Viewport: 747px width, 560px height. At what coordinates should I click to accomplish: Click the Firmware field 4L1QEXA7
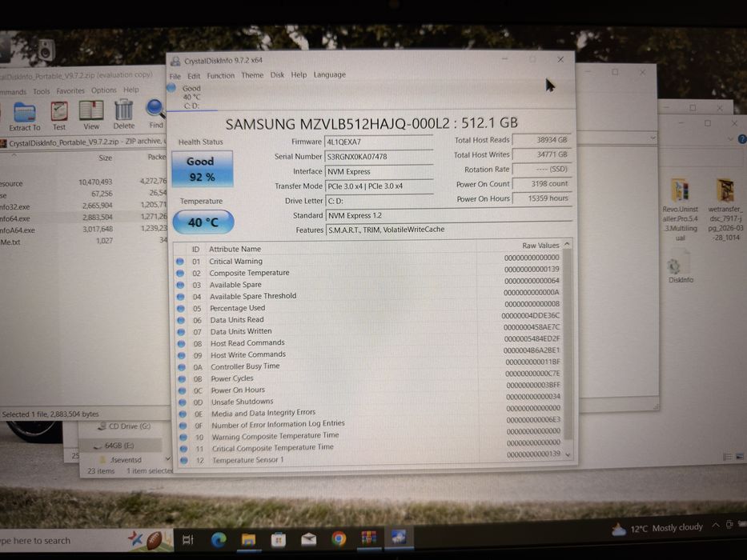379,142
